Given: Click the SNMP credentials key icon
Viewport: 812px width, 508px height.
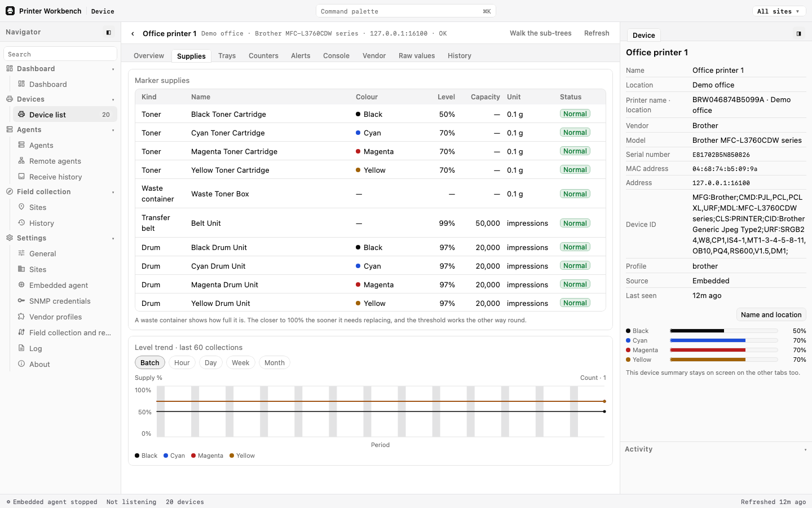Looking at the screenshot, I should 21,301.
